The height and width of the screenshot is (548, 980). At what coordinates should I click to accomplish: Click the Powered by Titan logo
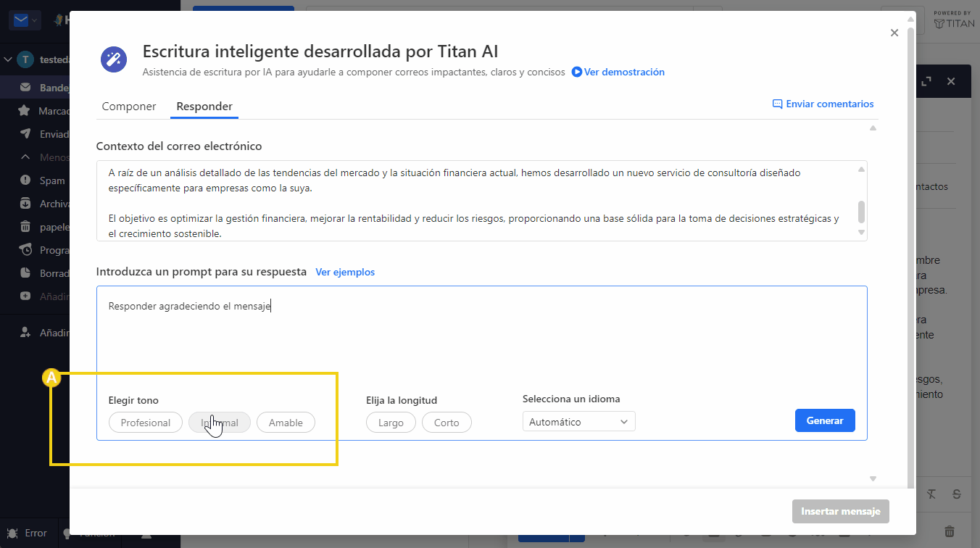coord(954,20)
